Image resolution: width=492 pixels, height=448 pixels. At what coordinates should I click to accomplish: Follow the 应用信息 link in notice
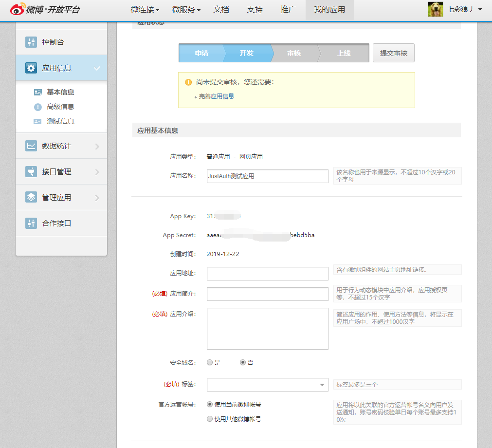pos(222,96)
